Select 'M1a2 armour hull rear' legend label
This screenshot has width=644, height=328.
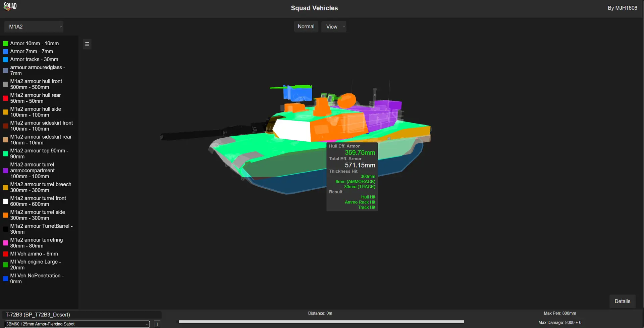point(36,98)
